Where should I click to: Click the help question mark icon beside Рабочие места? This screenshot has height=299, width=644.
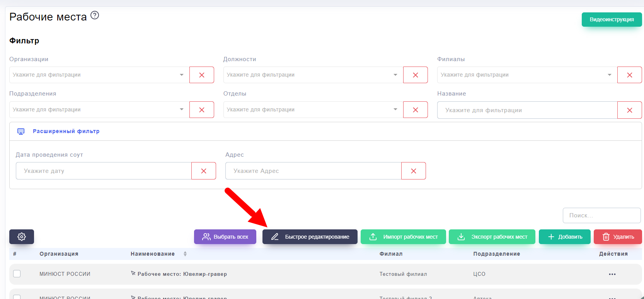[x=95, y=15]
